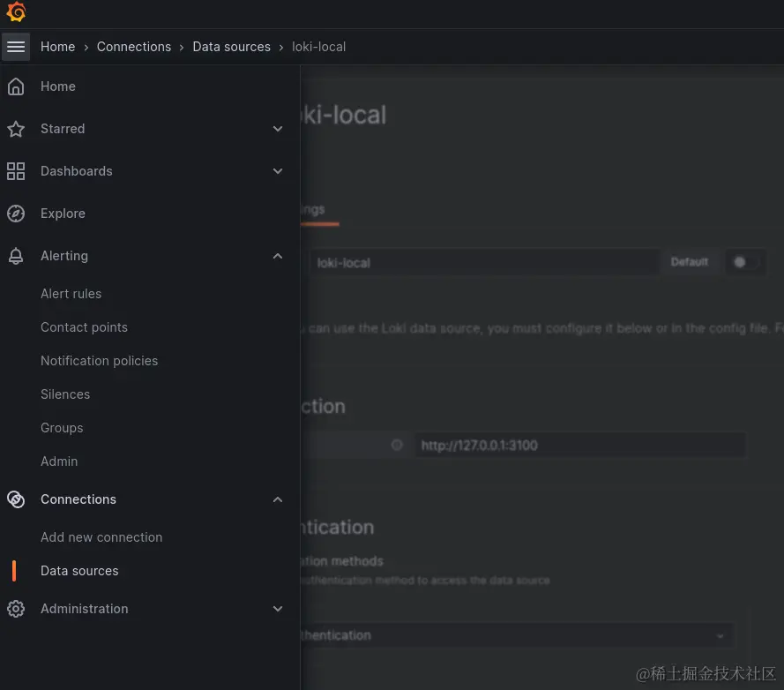Viewport: 784px width, 690px height.
Task: Select the Explore compass icon
Action: pyautogui.click(x=16, y=213)
